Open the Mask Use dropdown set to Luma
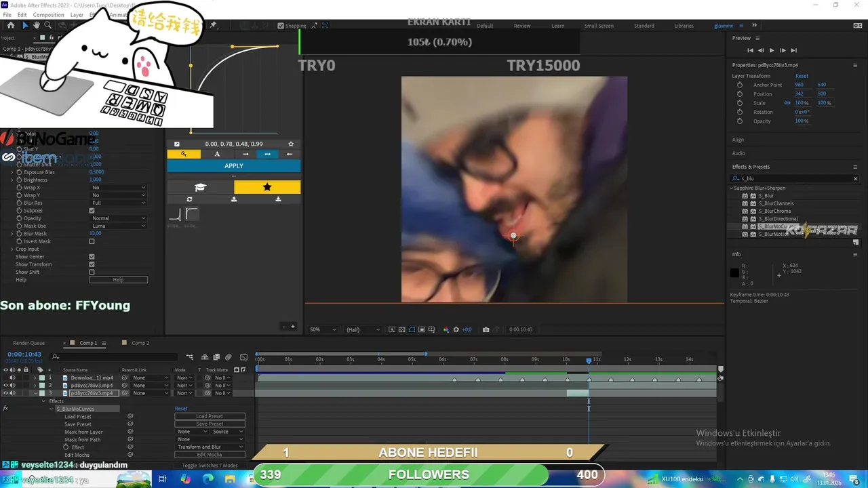 (x=118, y=226)
